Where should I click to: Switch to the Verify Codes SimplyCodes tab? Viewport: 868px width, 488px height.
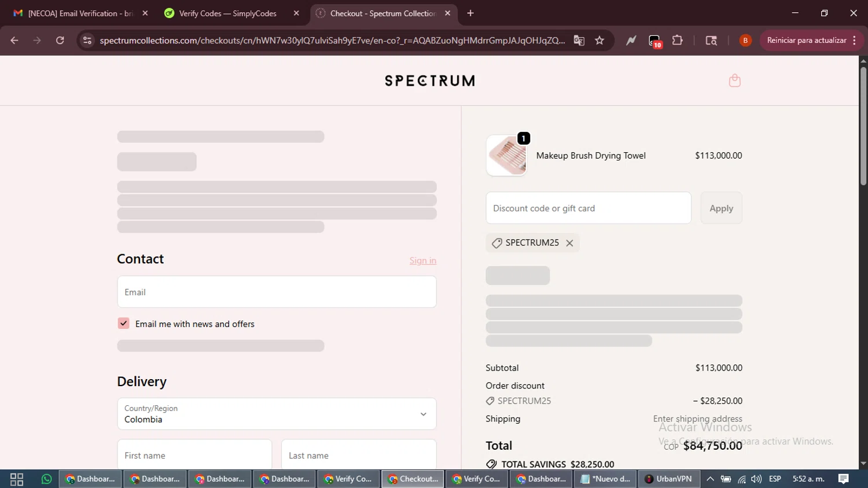pos(228,13)
